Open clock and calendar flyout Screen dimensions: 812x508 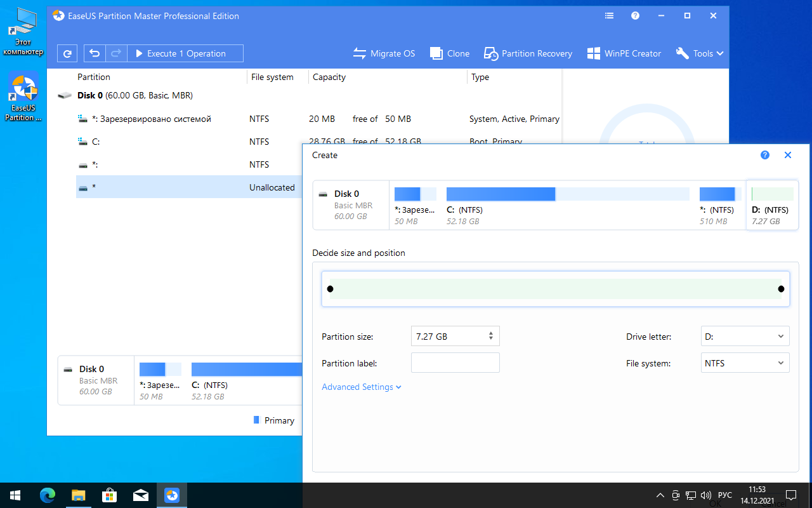tap(757, 495)
